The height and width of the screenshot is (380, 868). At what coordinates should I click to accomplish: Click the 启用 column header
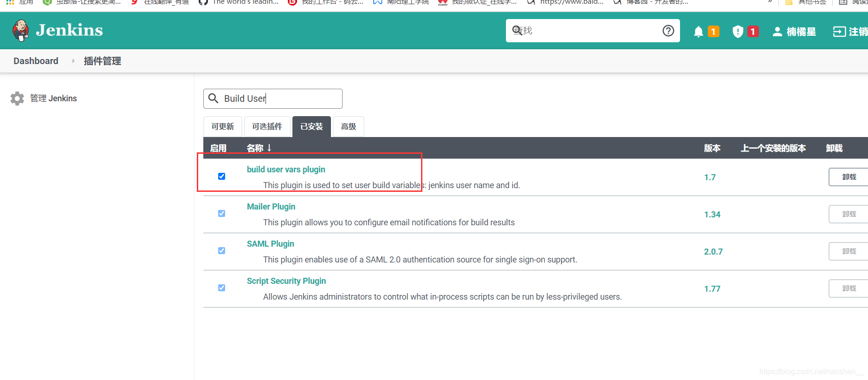218,148
